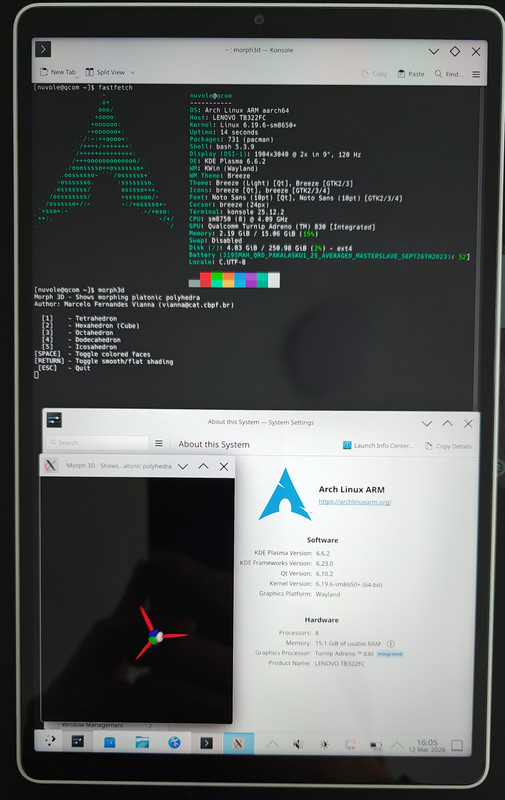
Task: Click the 'GPU: Qualcomm Turnip Adreno' line
Action: click(282, 227)
